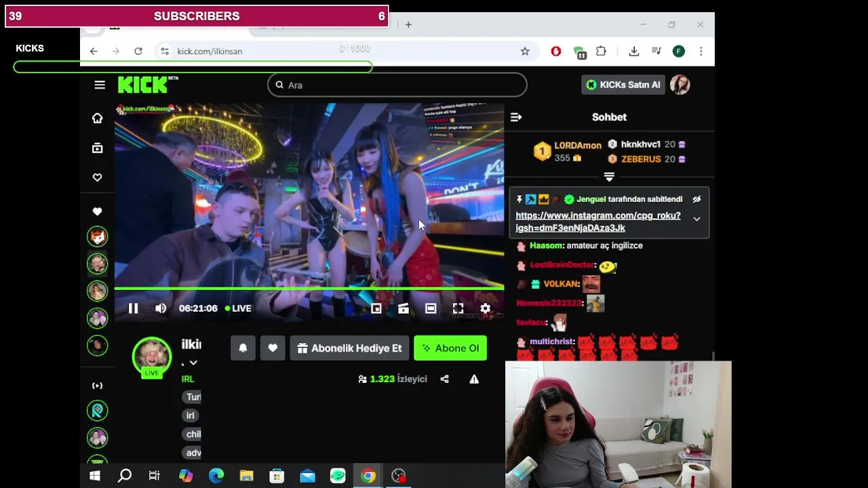The image size is (868, 488).
Task: Click the green video progress bar
Action: [309, 289]
